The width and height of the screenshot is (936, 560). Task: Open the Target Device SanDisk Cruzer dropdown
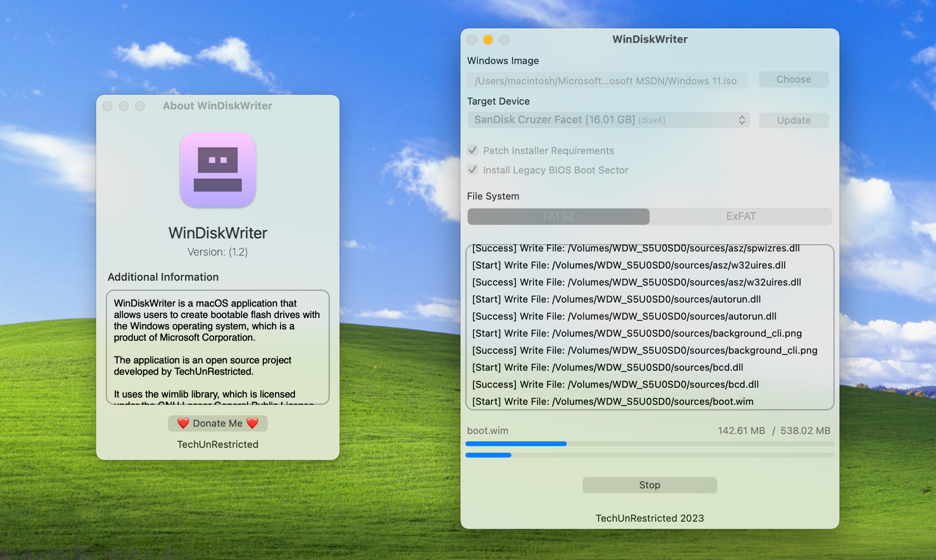[x=608, y=120]
